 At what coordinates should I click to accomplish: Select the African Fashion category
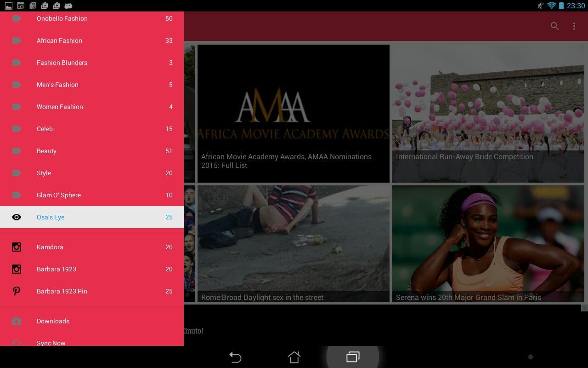[59, 40]
